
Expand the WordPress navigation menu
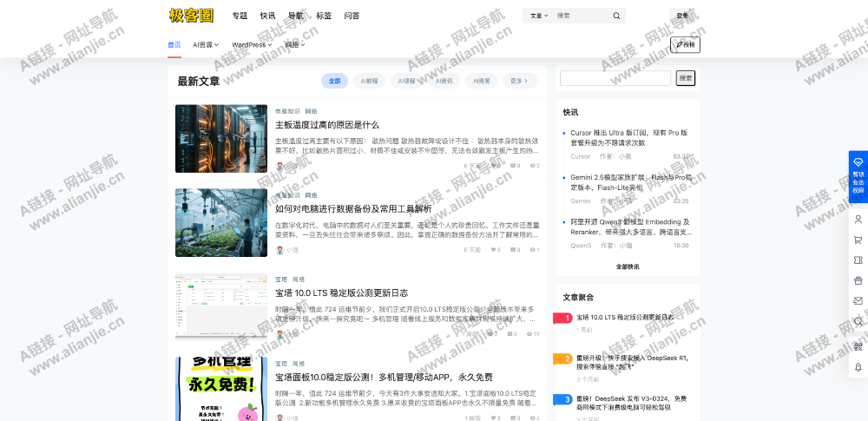point(252,45)
